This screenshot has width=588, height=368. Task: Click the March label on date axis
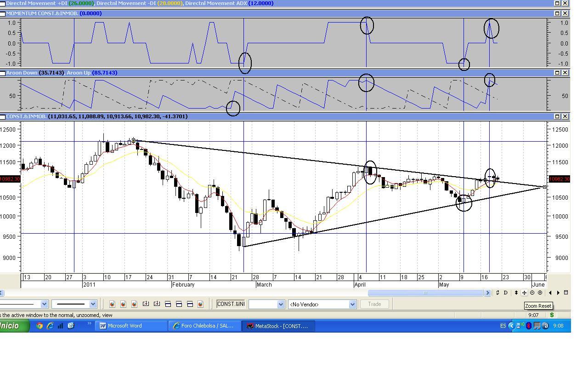[x=264, y=285]
